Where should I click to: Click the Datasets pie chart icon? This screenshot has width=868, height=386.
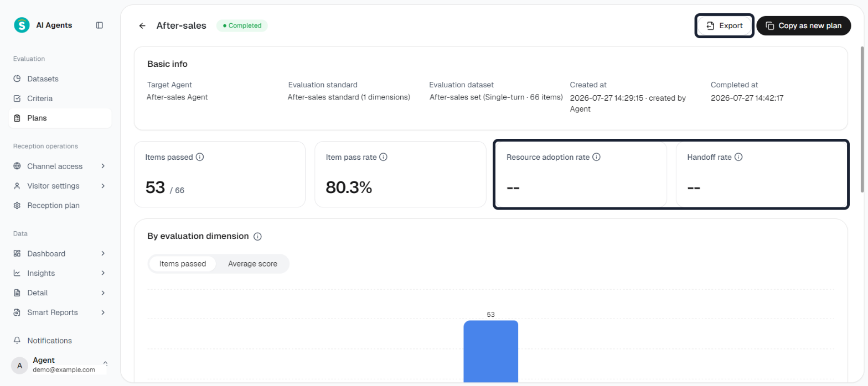pos(17,79)
